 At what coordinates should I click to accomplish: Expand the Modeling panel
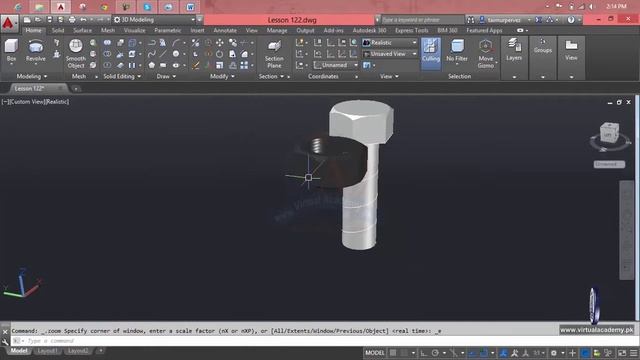pos(31,76)
